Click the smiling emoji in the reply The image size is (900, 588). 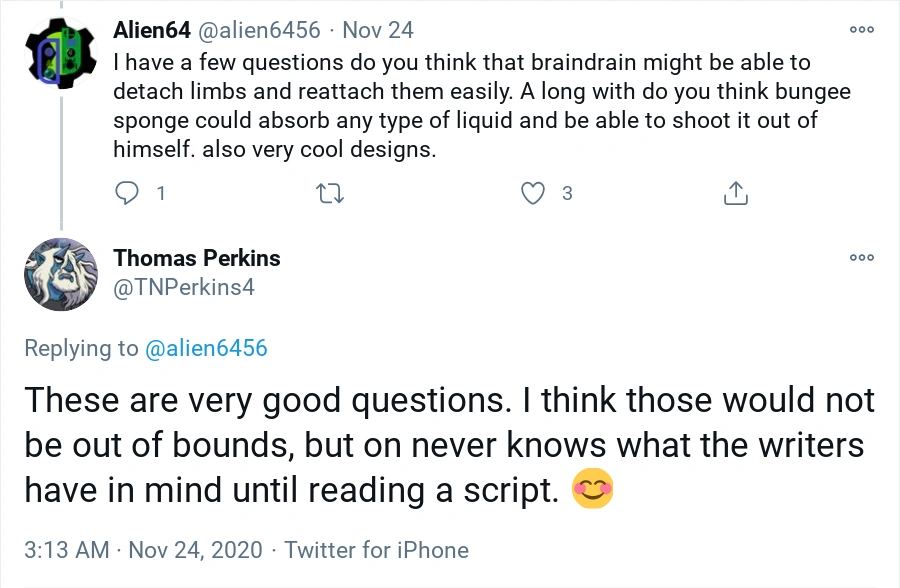coord(591,489)
